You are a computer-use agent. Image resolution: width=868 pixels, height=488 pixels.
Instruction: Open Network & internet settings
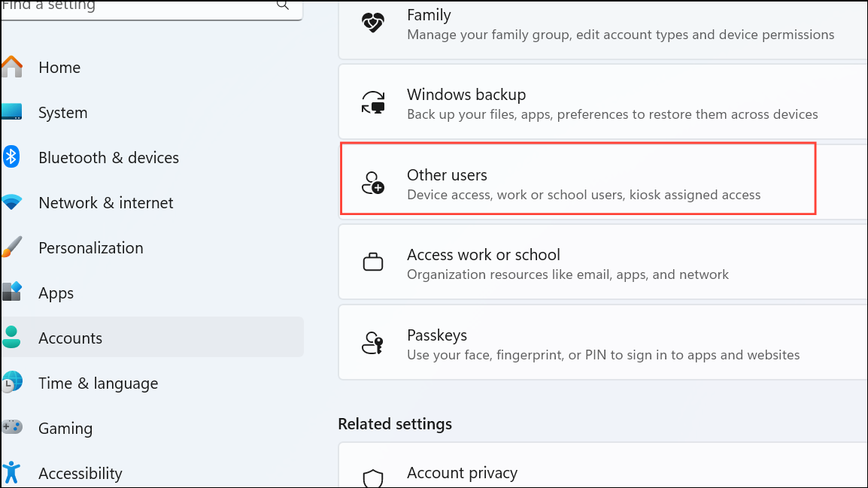pos(106,203)
